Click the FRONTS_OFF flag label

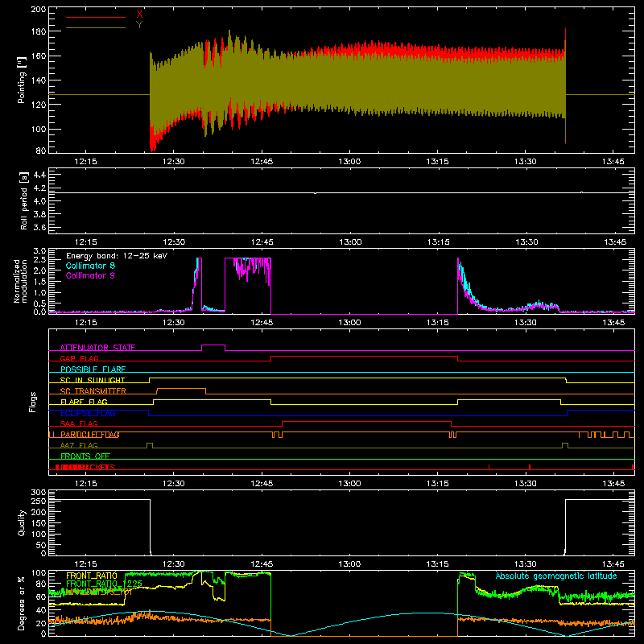tap(85, 456)
